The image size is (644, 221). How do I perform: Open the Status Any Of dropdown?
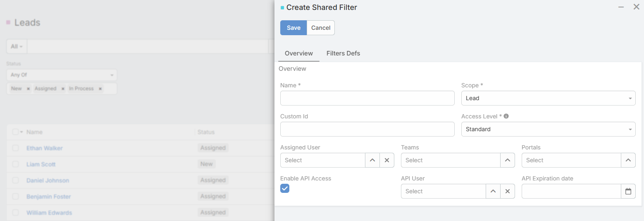click(62, 75)
